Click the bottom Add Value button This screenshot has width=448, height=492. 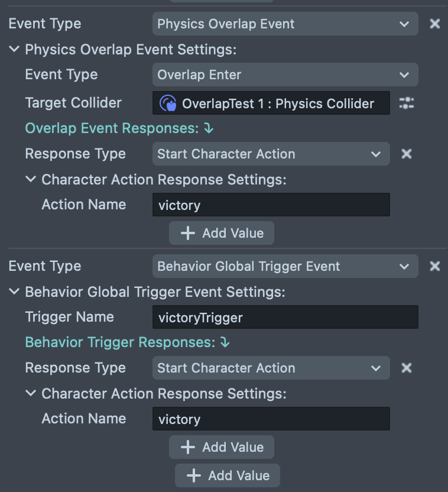click(227, 475)
